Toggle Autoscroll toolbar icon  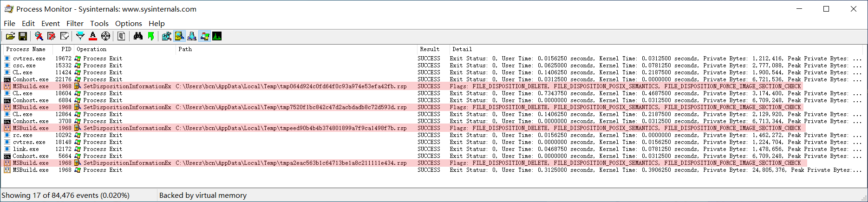point(52,36)
